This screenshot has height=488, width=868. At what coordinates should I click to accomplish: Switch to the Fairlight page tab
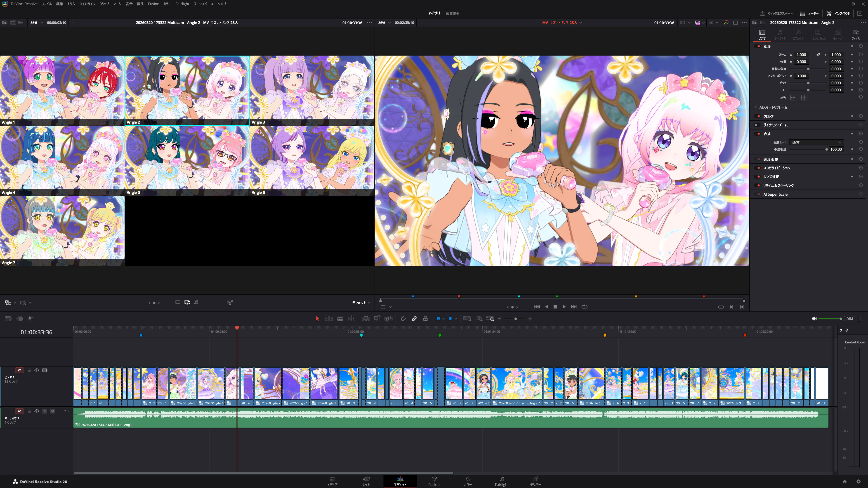click(x=501, y=481)
